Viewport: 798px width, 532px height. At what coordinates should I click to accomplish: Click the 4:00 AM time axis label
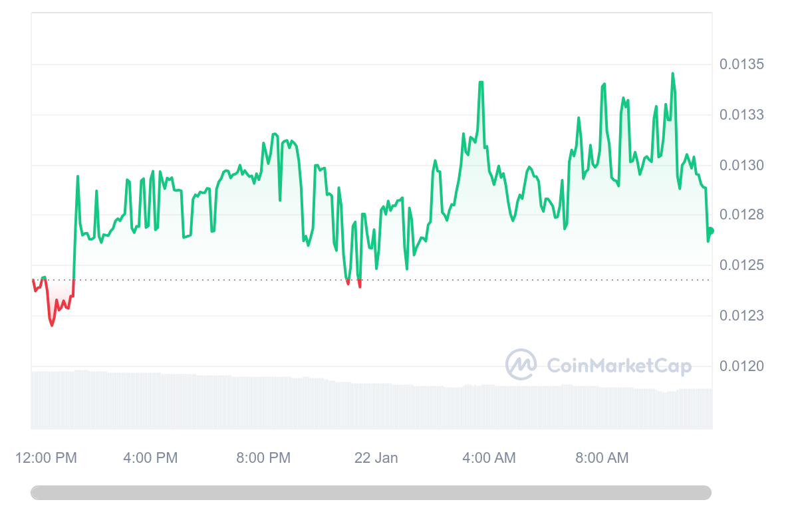click(489, 458)
